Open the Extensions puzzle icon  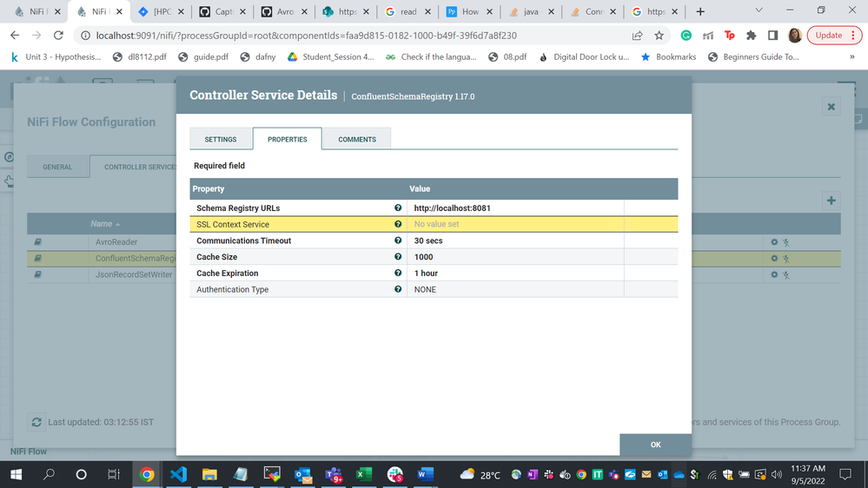coord(752,36)
